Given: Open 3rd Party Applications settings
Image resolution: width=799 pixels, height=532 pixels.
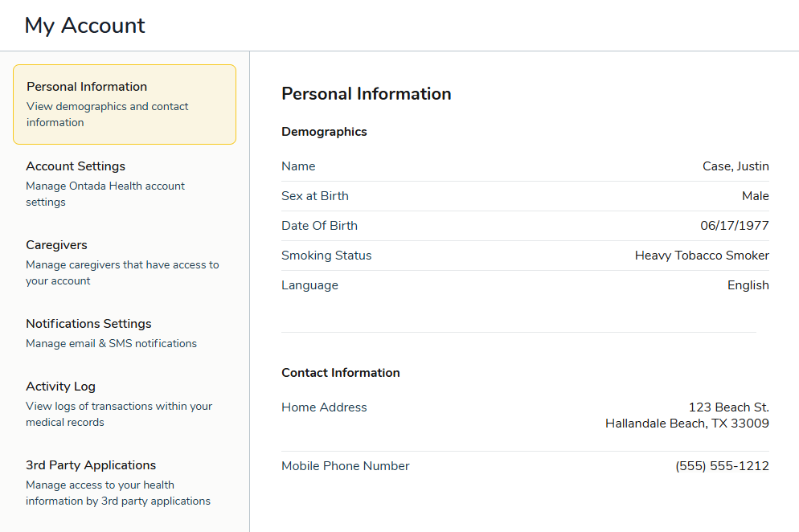Looking at the screenshot, I should (x=91, y=464).
